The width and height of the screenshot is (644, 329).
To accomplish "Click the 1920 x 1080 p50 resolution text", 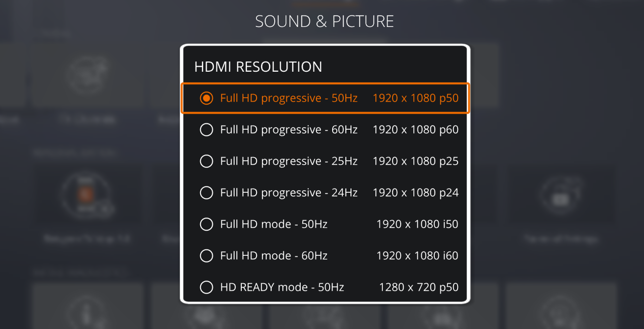I will click(x=415, y=98).
